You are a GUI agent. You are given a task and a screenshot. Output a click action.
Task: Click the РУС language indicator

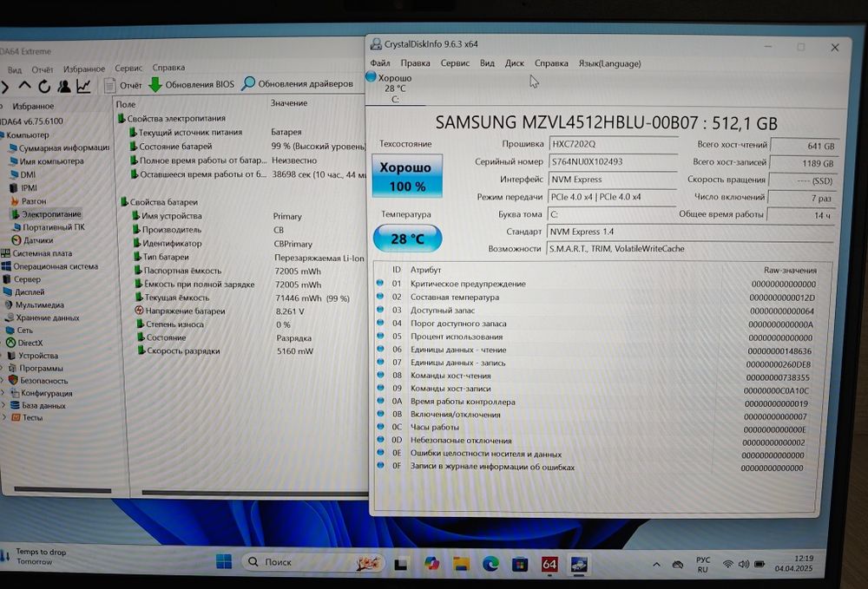[703, 565]
